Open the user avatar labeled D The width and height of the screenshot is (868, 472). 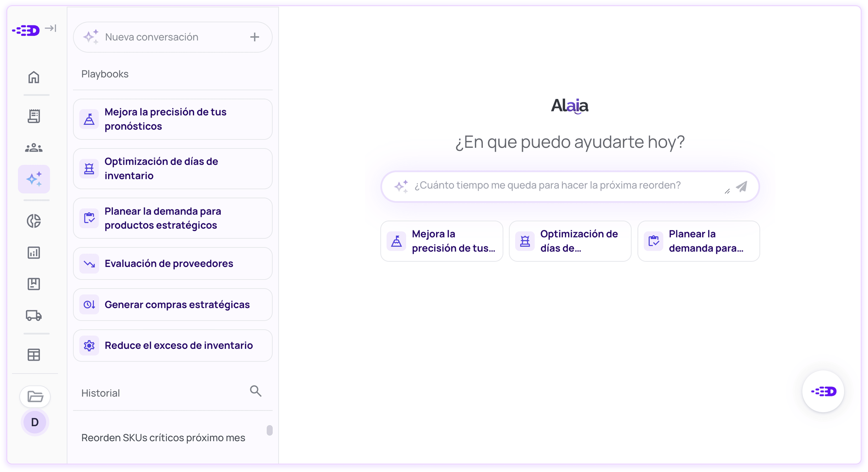point(35,422)
